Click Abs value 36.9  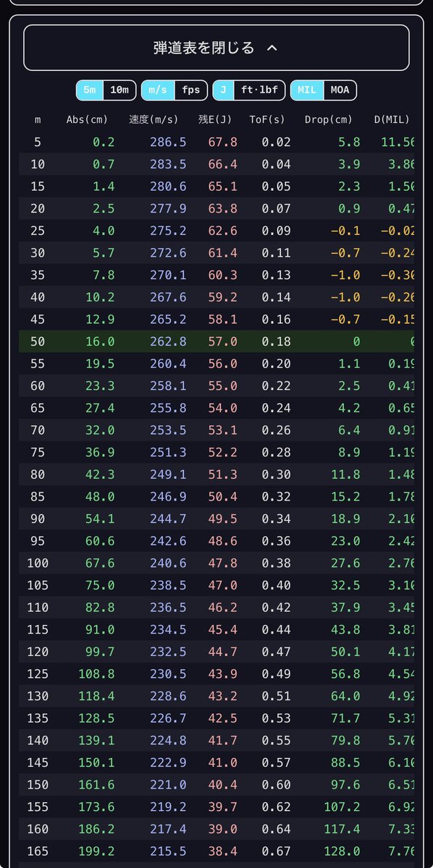(x=100, y=454)
